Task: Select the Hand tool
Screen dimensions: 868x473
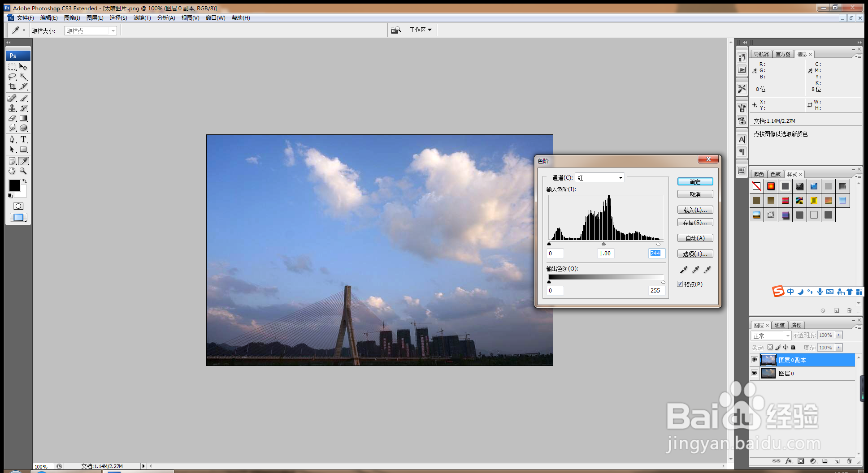Action: click(x=12, y=171)
